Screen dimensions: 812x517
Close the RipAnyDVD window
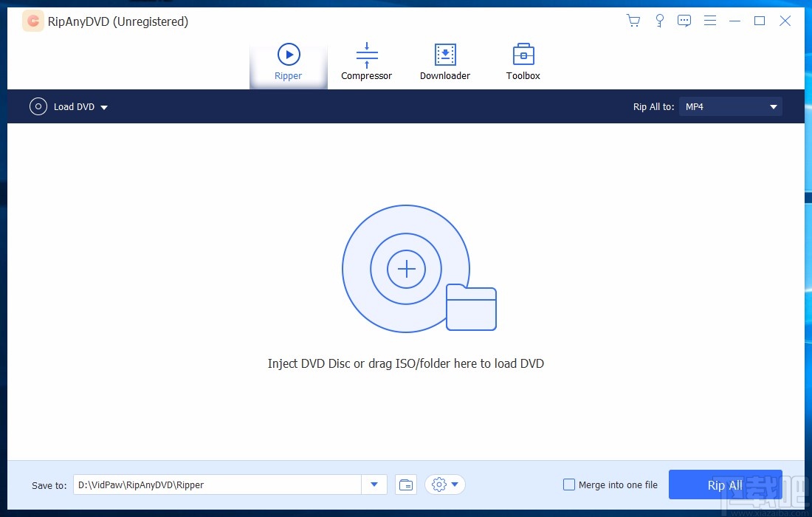[785, 21]
